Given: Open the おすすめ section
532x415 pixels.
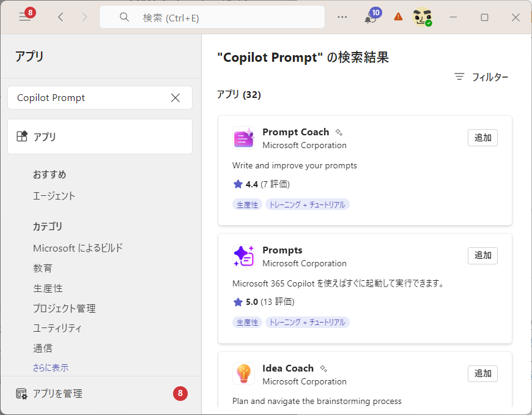Looking at the screenshot, I should pyautogui.click(x=50, y=174).
